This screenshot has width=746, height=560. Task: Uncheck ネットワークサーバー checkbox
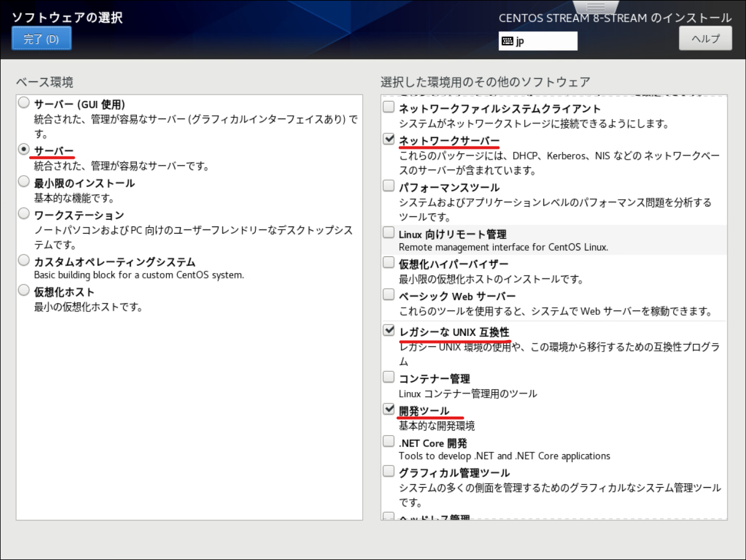389,139
